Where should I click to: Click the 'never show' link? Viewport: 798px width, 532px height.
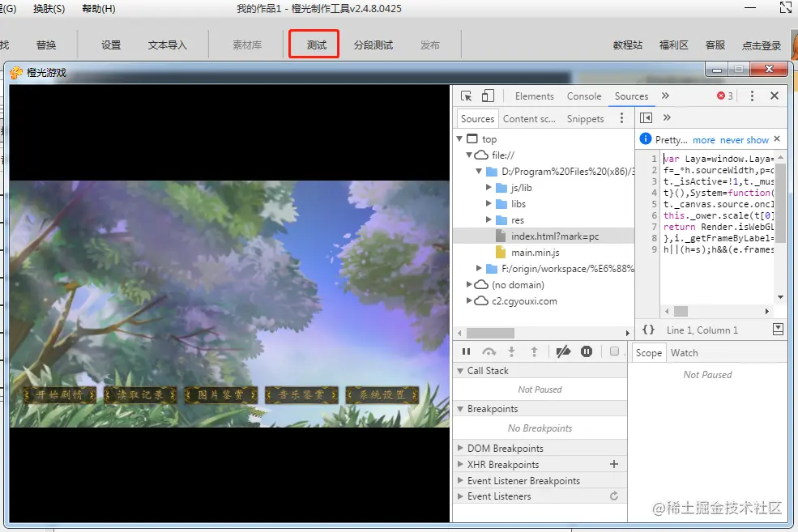tap(744, 140)
